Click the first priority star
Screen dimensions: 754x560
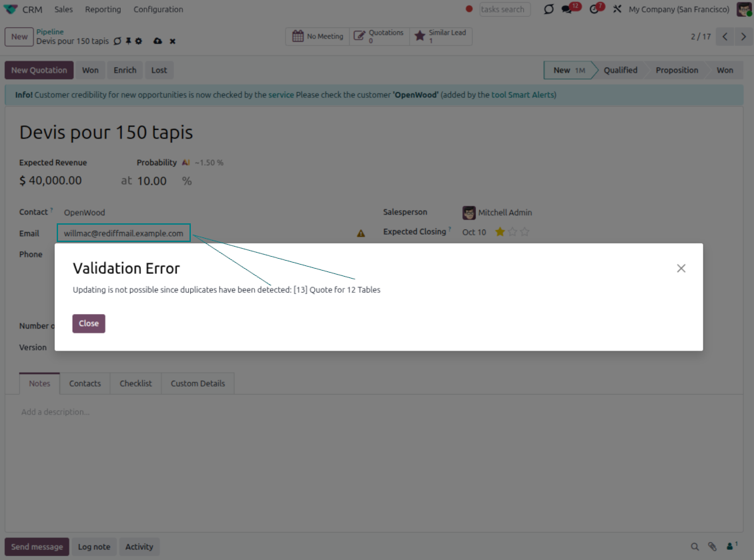tap(499, 232)
